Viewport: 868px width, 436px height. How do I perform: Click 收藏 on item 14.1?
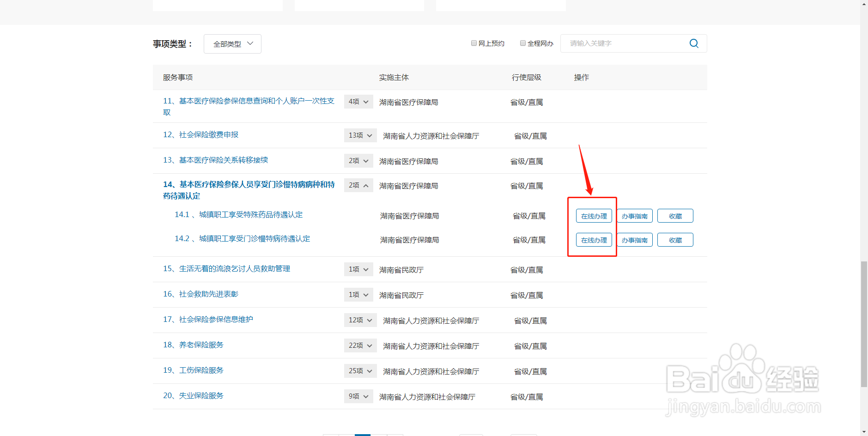pyautogui.click(x=675, y=216)
